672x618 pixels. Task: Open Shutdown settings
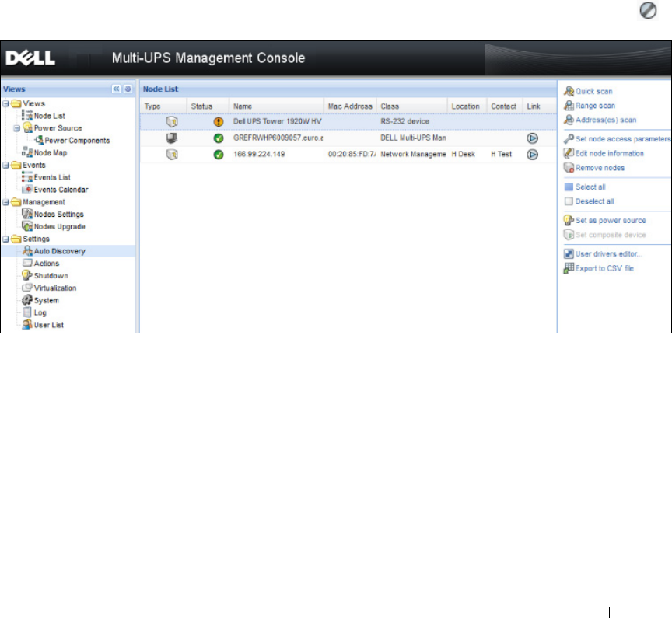tap(51, 276)
